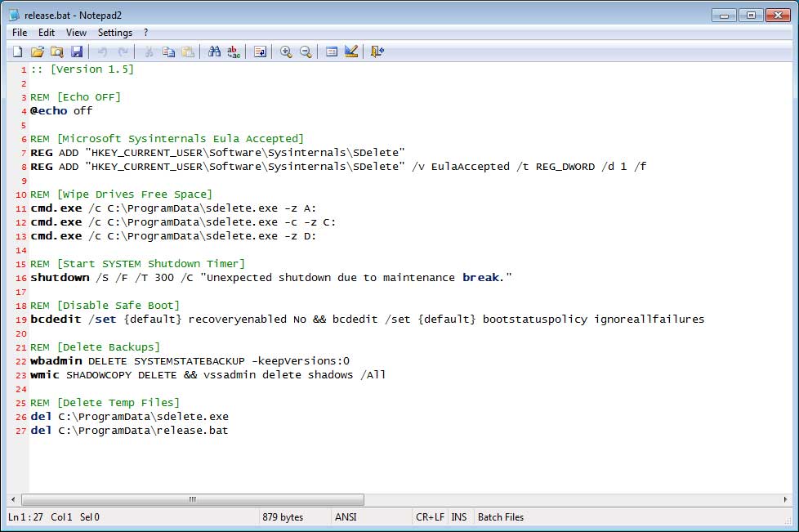Click the 'EulaAccepted' text on line 8
Screen dimensions: 799x532
click(470, 167)
